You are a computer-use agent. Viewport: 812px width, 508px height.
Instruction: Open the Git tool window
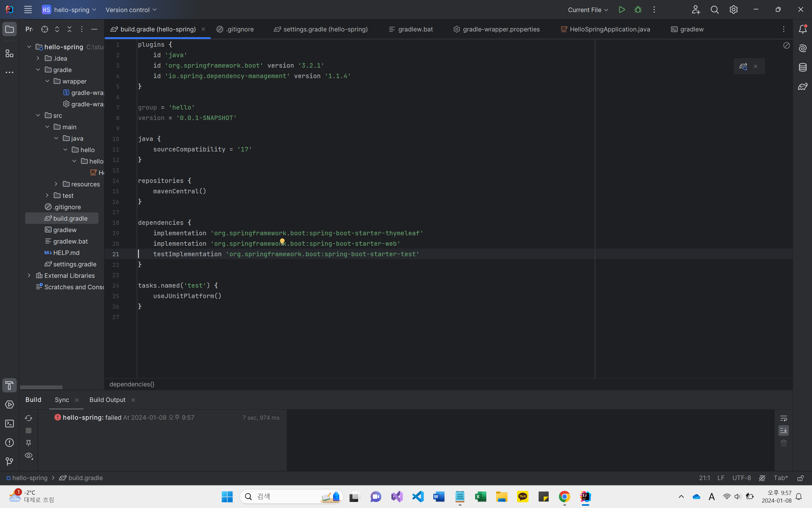[10, 462]
